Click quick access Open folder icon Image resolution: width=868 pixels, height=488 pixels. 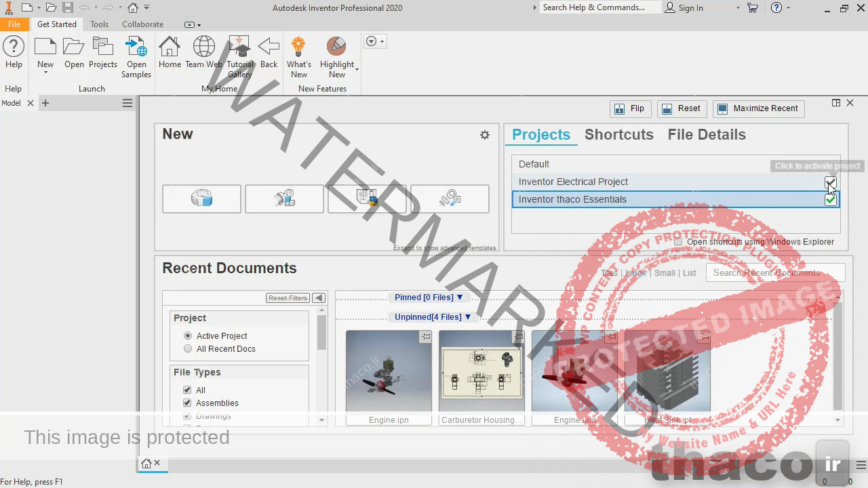point(51,7)
